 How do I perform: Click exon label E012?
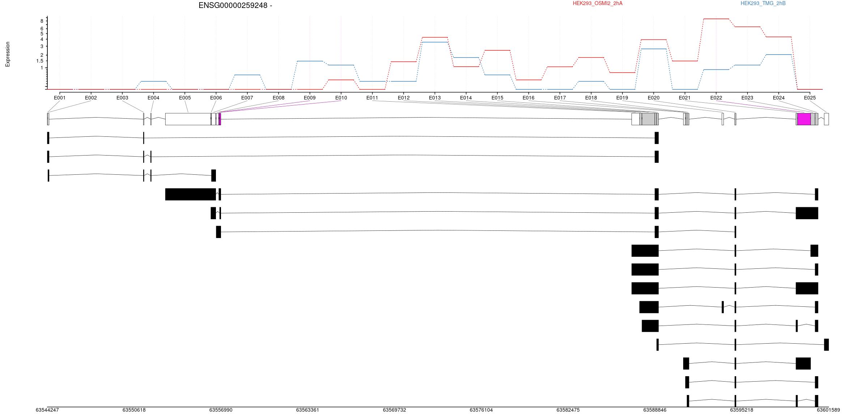tap(404, 98)
